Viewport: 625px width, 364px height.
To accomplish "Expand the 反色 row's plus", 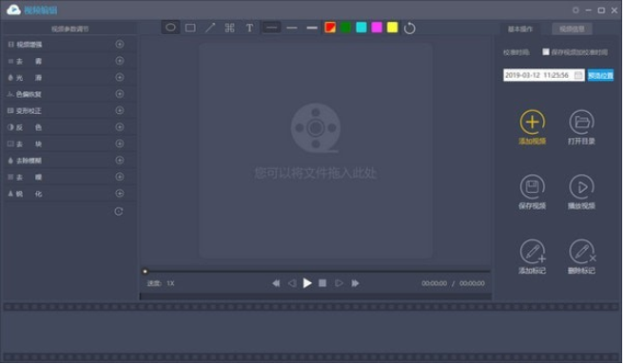I will pos(120,127).
